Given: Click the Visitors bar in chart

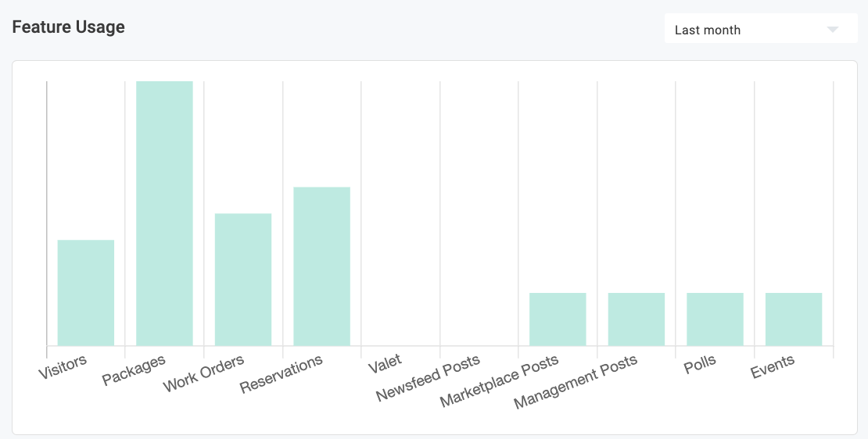Looking at the screenshot, I should [x=86, y=292].
